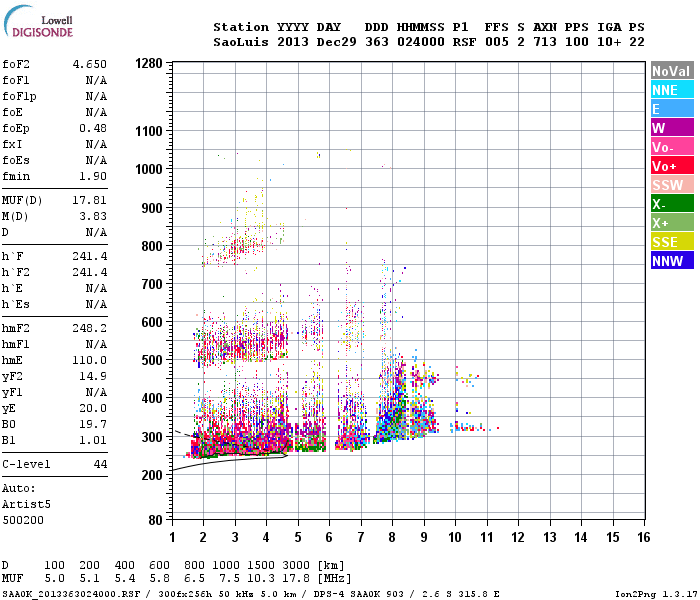Screen dimensions: 700x600
Task: Click the 100 value under PPS
Action: (577, 42)
